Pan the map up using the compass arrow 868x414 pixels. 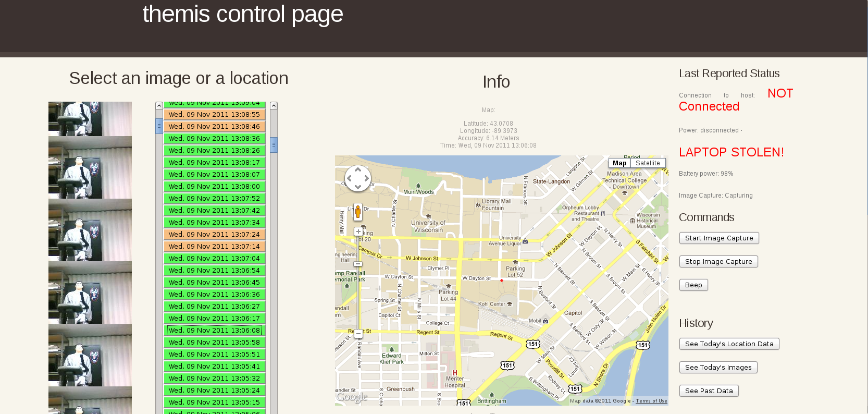coord(358,170)
